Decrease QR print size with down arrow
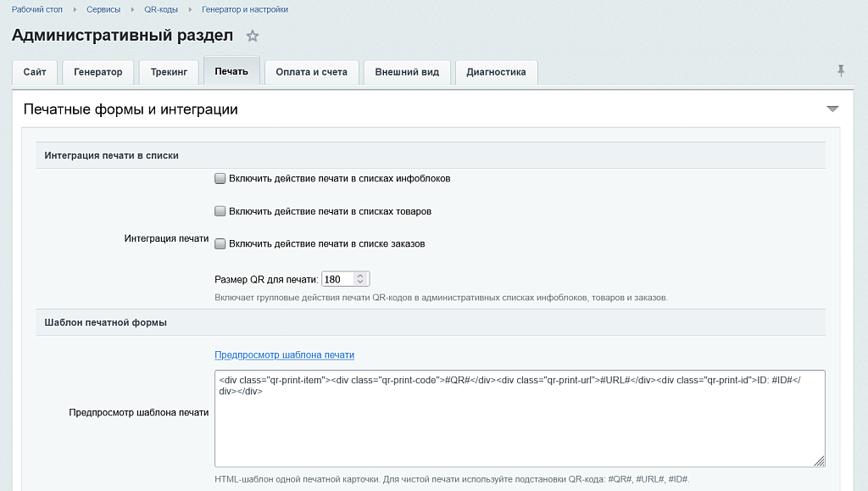The width and height of the screenshot is (868, 491). [x=360, y=282]
